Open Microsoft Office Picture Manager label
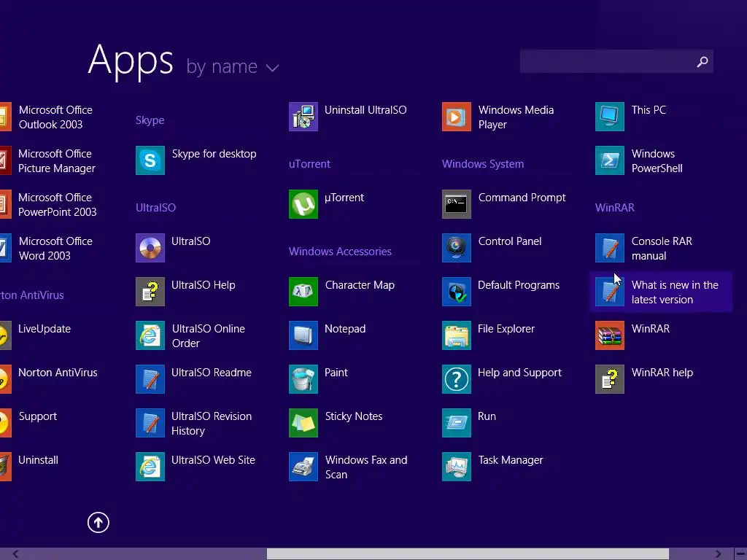Image resolution: width=747 pixels, height=560 pixels. click(57, 161)
